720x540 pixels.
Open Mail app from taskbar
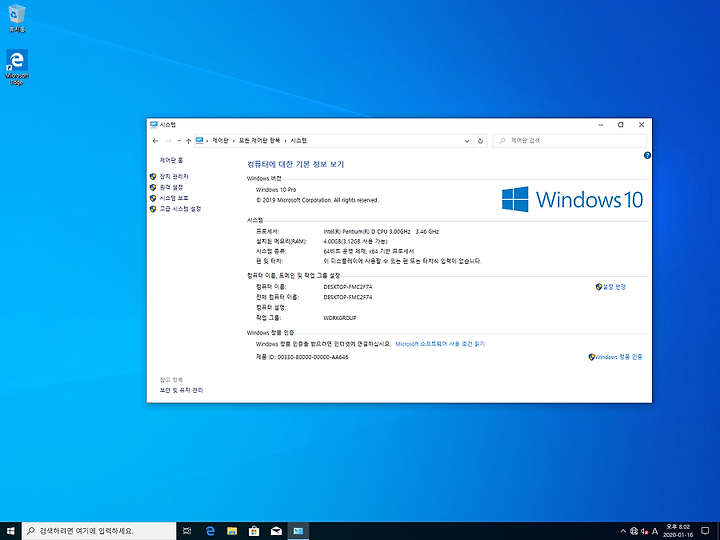click(x=276, y=531)
